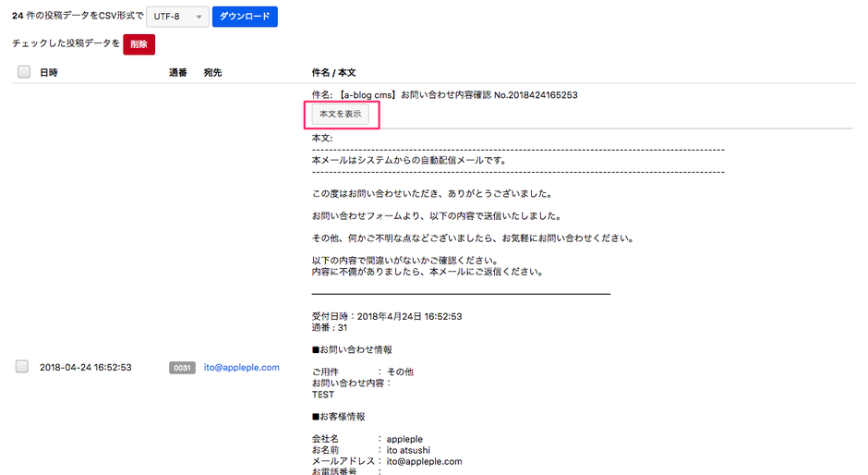Image resolution: width=868 pixels, height=475 pixels.
Task: Click the line この度はお問い合わせいただき、ありがとうございました。
Action: [x=433, y=194]
